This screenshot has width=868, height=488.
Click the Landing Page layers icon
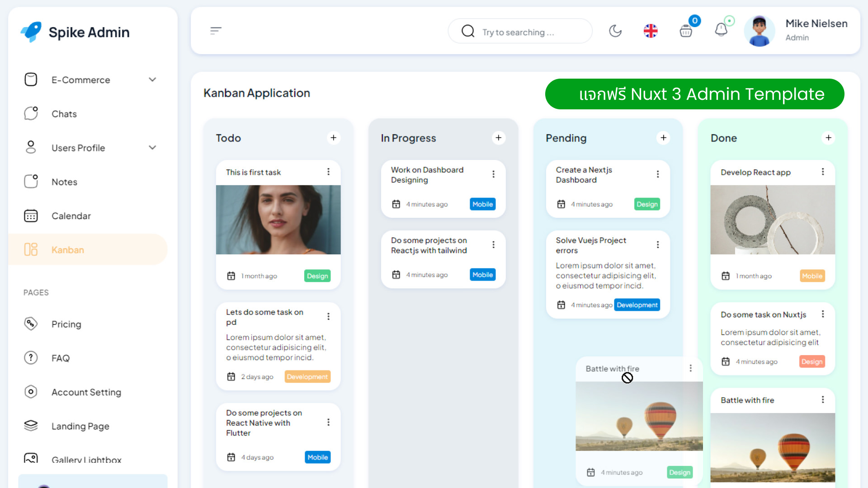click(x=31, y=426)
